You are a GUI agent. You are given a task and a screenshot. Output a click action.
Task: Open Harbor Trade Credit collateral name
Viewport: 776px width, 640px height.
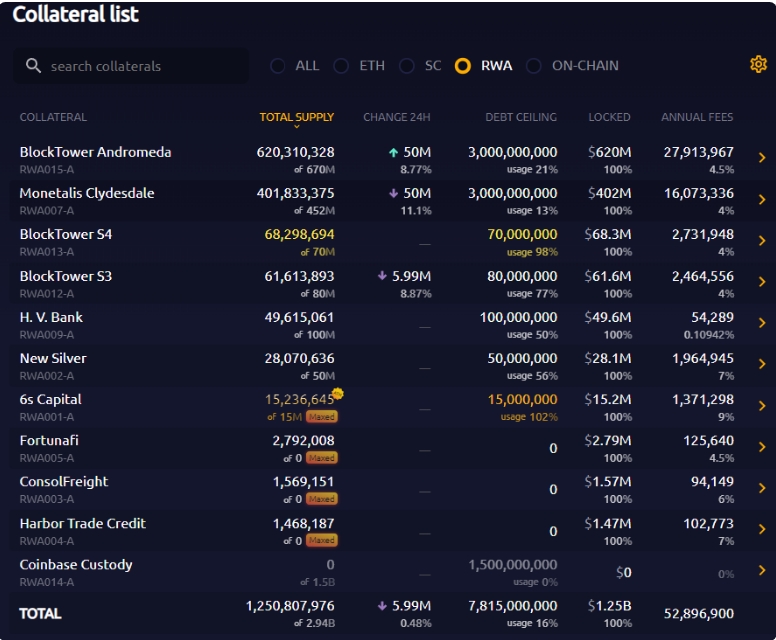(x=83, y=523)
